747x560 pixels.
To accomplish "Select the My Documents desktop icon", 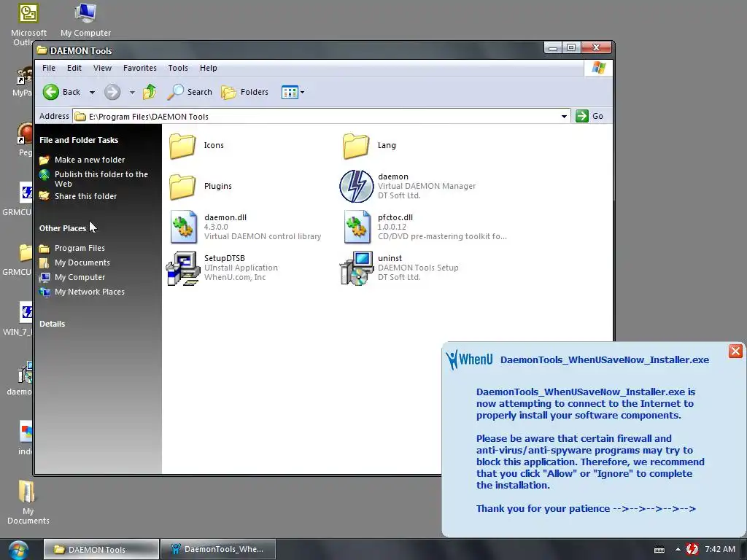I will (x=28, y=502).
